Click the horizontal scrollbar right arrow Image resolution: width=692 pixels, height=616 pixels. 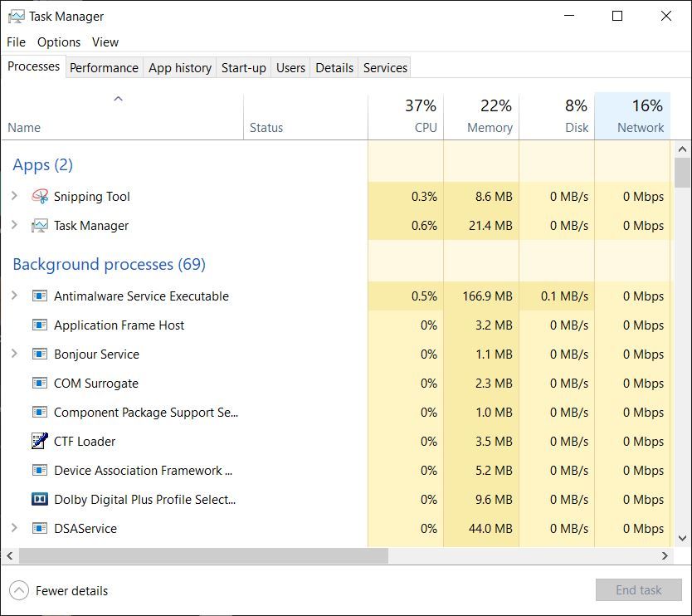665,556
